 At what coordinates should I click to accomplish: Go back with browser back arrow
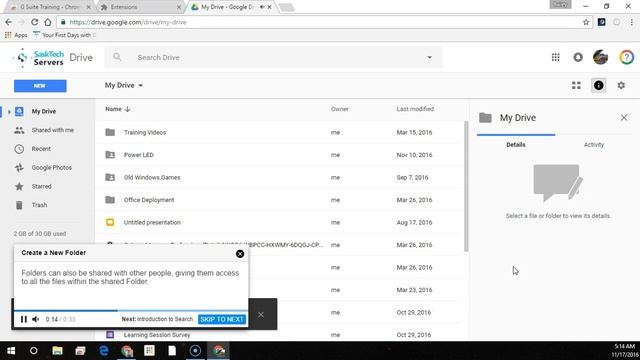pos(9,22)
